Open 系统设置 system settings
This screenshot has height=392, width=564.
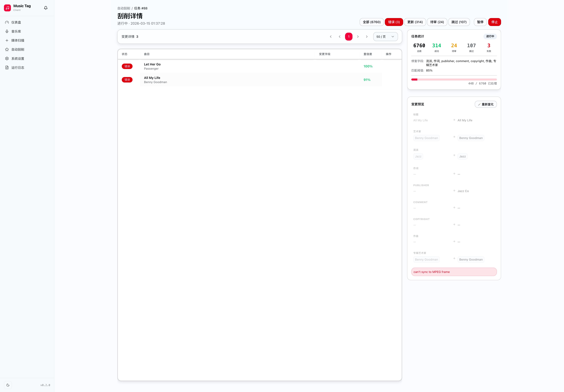click(x=18, y=58)
